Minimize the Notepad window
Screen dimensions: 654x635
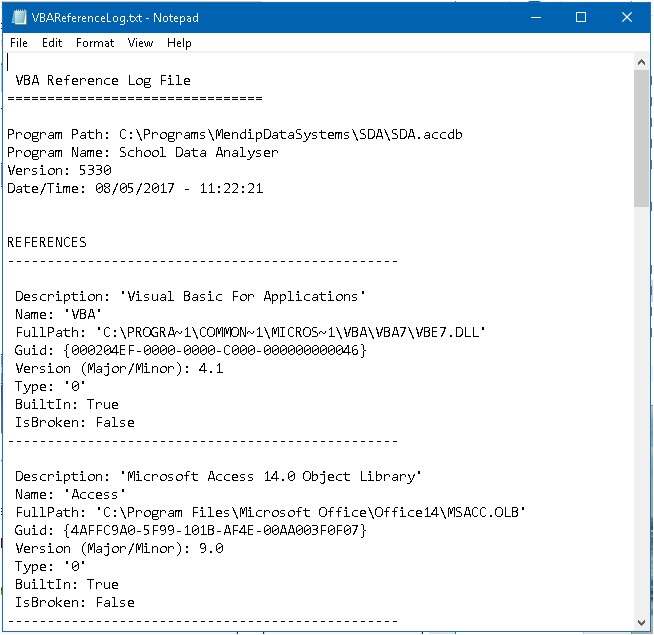[536, 17]
